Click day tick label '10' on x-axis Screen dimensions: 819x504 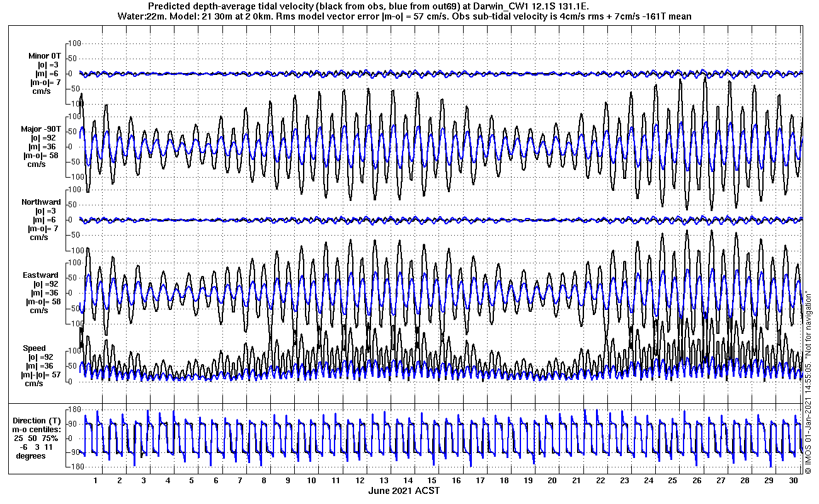[312, 481]
